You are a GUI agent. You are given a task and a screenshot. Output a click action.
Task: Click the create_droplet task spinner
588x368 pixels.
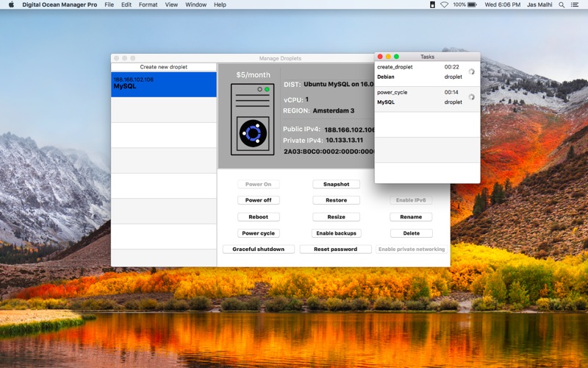coord(471,71)
